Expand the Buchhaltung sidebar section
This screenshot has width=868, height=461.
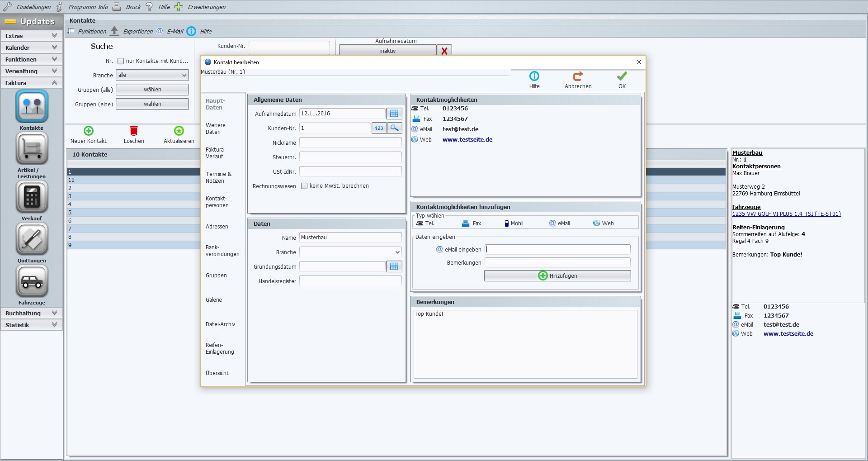[31, 313]
